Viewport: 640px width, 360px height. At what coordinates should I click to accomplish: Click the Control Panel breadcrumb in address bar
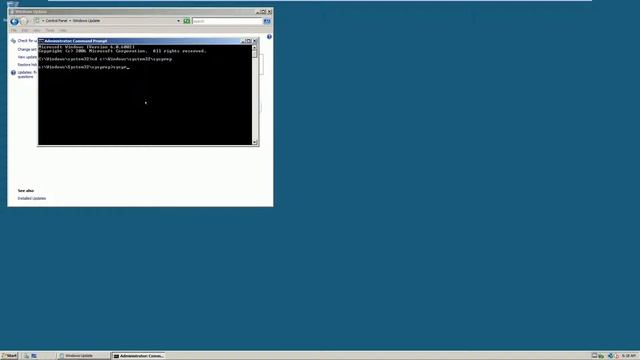[x=56, y=21]
